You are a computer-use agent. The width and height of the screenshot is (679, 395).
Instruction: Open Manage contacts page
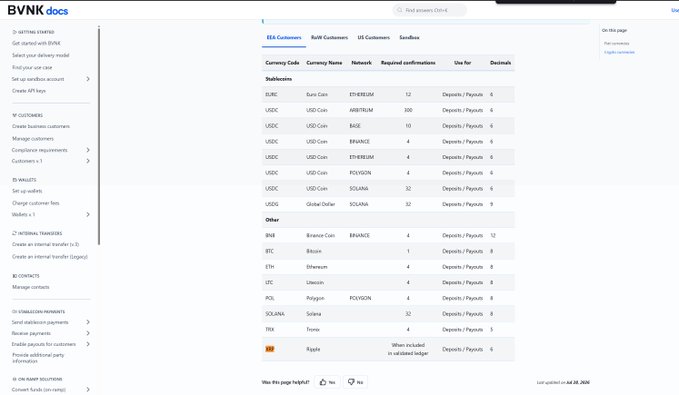tap(31, 287)
